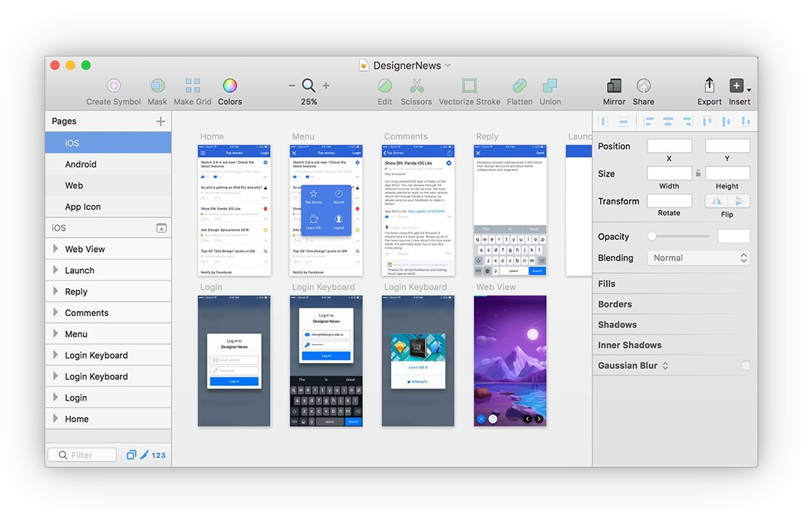812x519 pixels.
Task: Apply Union boolean operation
Action: tap(550, 85)
